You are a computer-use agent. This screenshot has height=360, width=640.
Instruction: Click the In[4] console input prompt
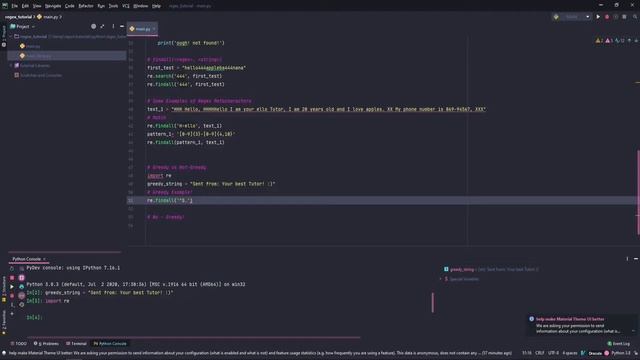tap(34, 317)
